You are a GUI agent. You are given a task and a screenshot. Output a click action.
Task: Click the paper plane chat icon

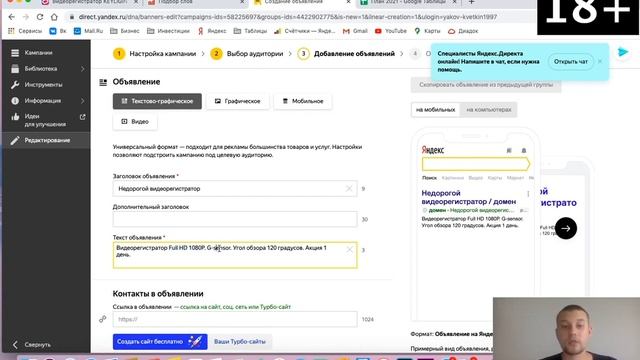click(623, 52)
